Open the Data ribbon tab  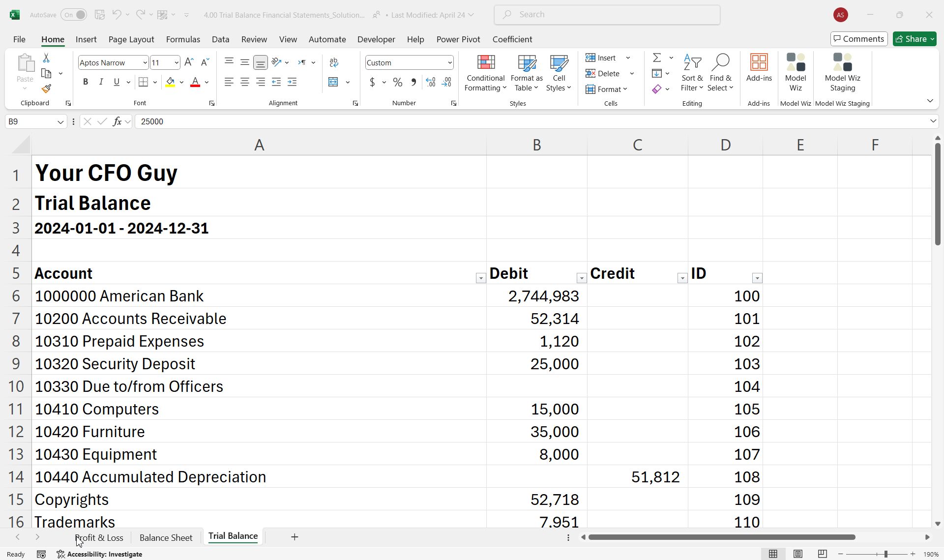[220, 39]
